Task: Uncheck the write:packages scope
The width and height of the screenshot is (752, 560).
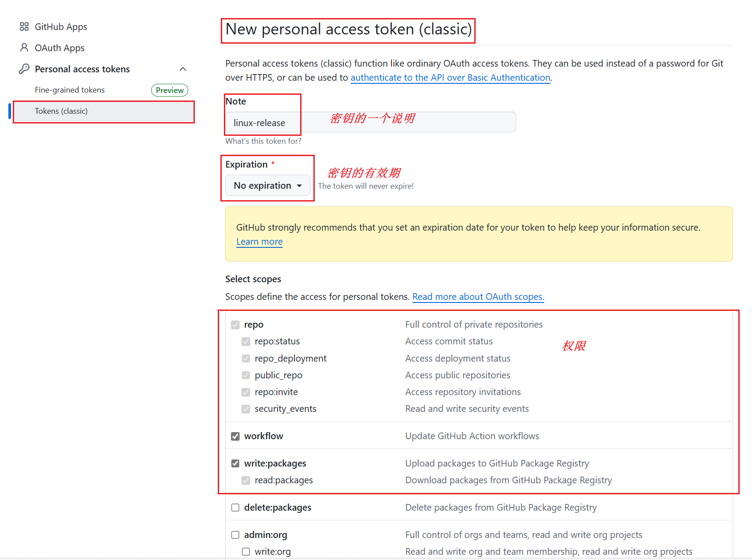Action: [x=235, y=463]
